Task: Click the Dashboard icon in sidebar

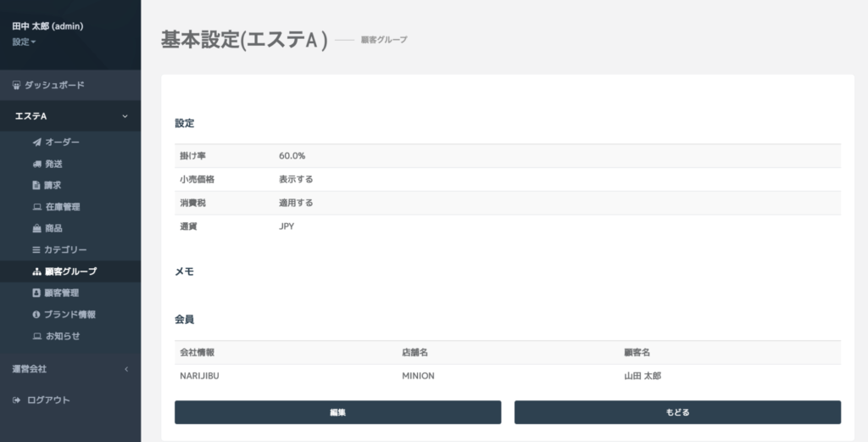Action: pyautogui.click(x=16, y=86)
